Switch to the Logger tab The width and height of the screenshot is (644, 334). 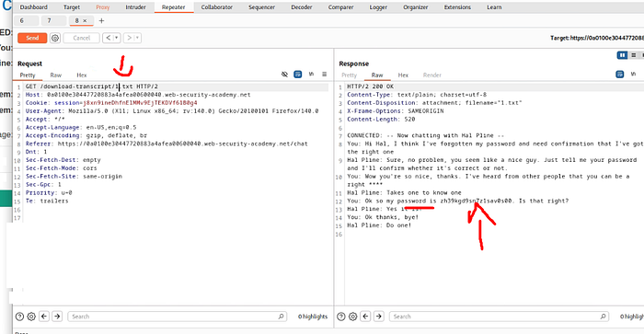pos(378,7)
